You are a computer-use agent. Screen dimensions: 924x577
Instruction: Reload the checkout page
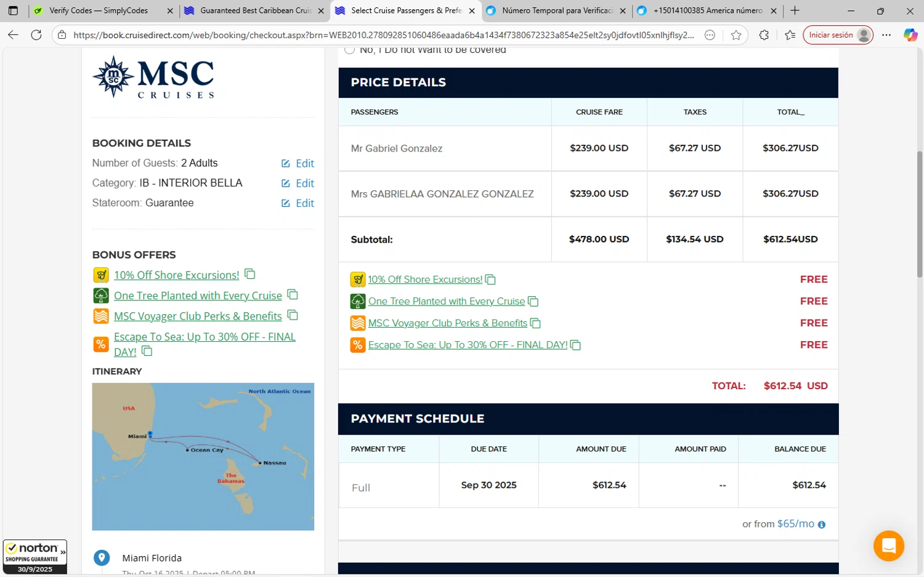click(36, 35)
